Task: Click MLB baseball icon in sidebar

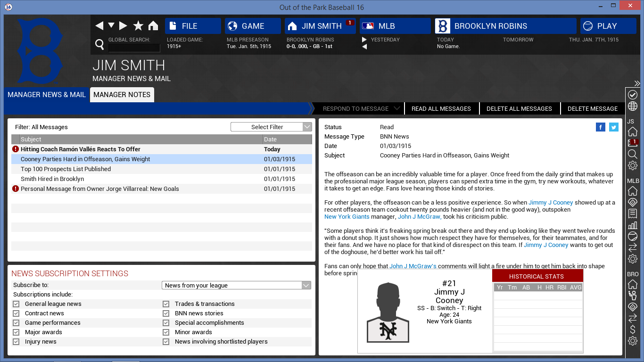Action: click(633, 236)
